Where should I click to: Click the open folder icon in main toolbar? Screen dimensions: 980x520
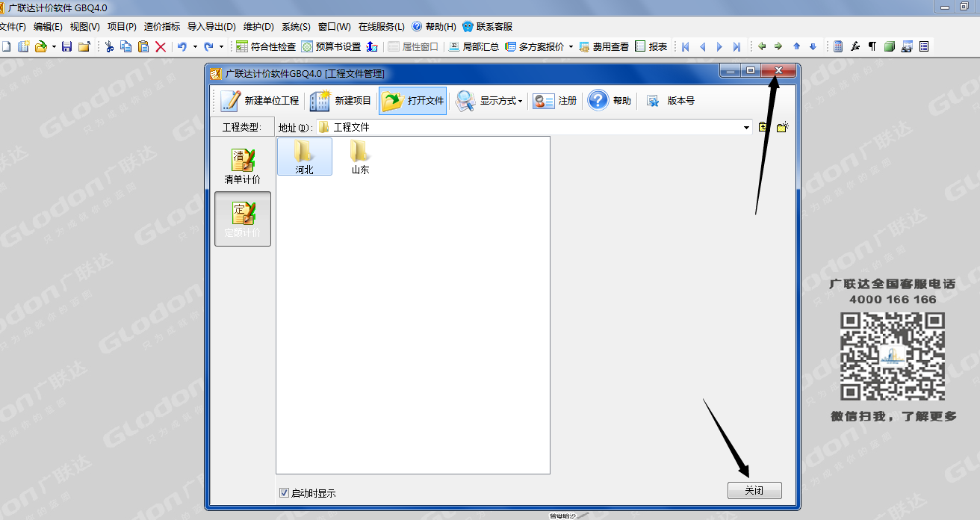41,46
